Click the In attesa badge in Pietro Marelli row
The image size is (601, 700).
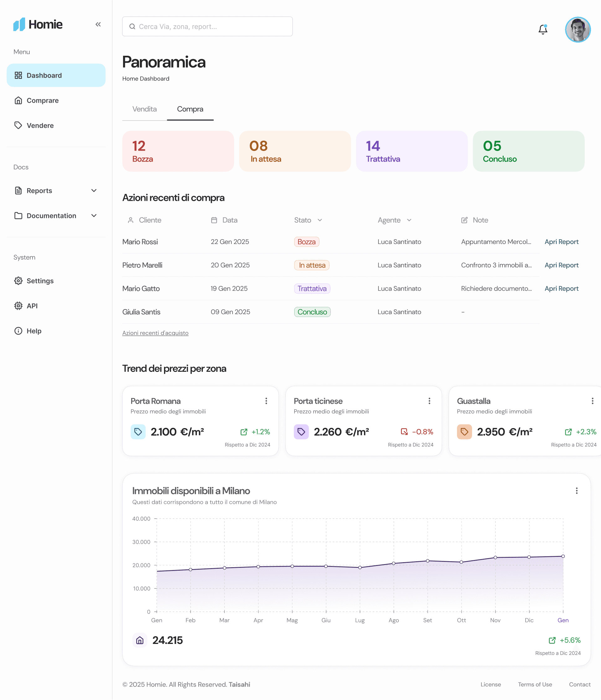[x=312, y=265]
